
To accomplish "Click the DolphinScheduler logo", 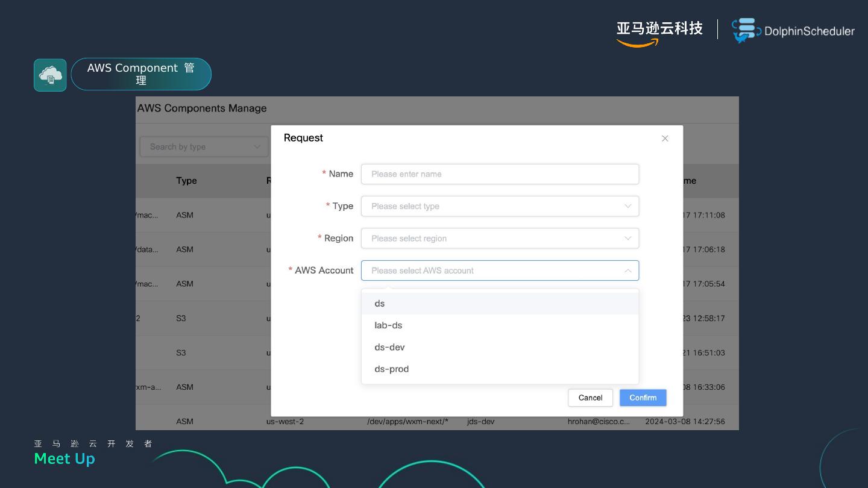I will (793, 31).
